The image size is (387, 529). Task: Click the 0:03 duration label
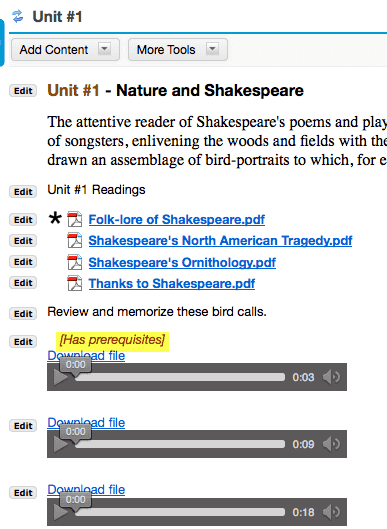[x=303, y=377]
